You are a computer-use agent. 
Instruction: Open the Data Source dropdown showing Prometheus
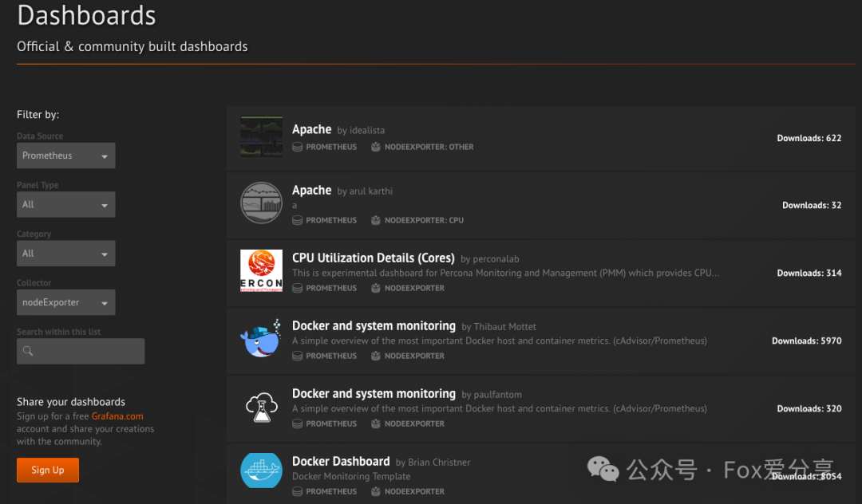(66, 156)
